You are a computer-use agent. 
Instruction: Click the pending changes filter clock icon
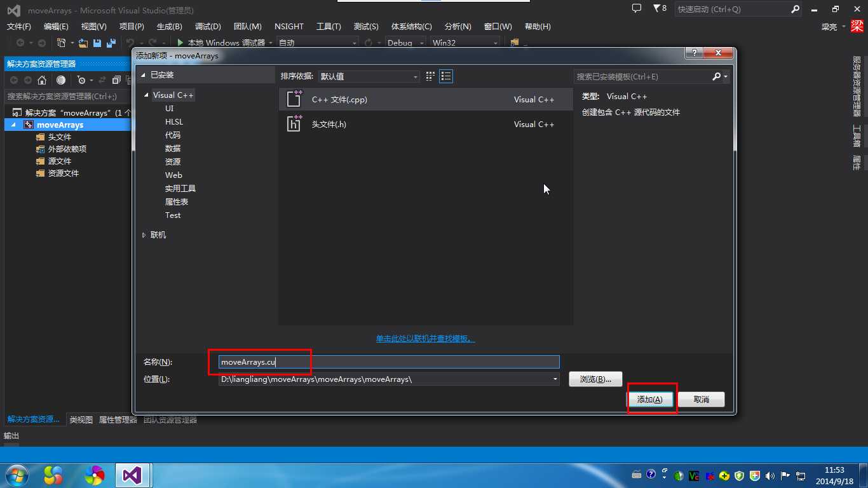coord(81,80)
